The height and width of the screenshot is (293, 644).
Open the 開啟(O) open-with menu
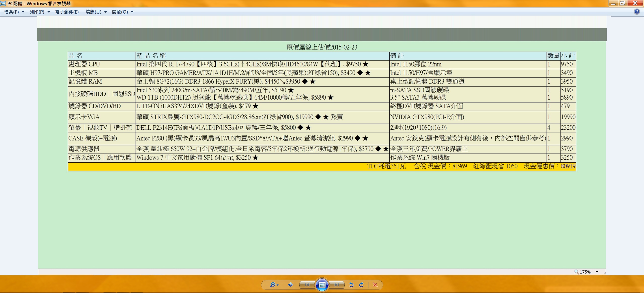[x=123, y=12]
